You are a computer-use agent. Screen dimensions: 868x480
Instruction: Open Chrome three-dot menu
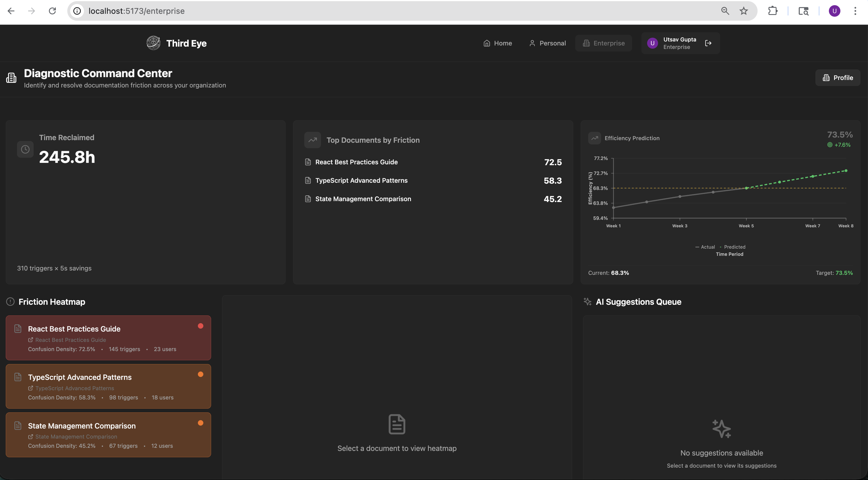tap(855, 11)
